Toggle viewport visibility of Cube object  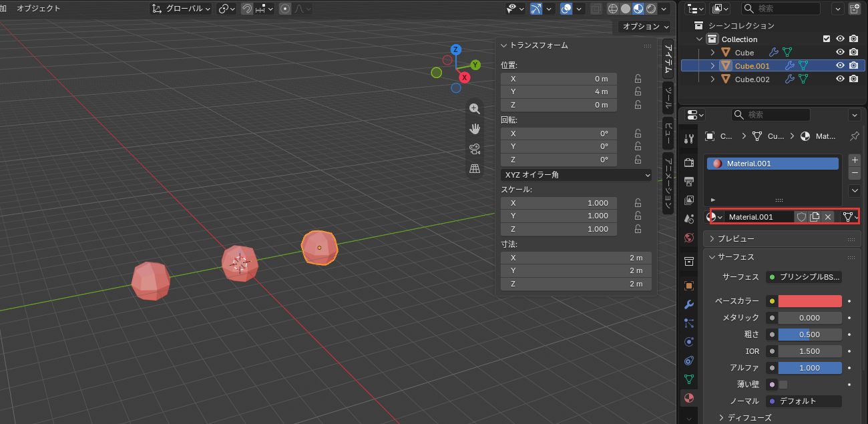pos(841,52)
